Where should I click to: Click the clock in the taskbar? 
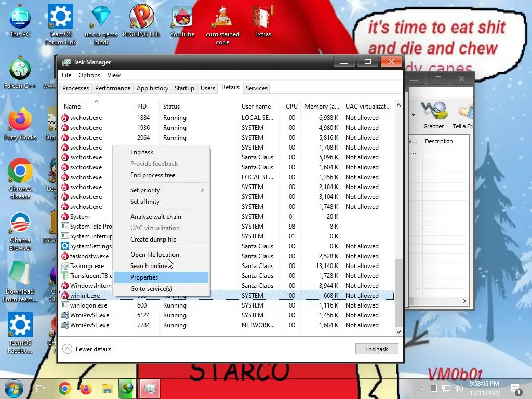[484, 389]
